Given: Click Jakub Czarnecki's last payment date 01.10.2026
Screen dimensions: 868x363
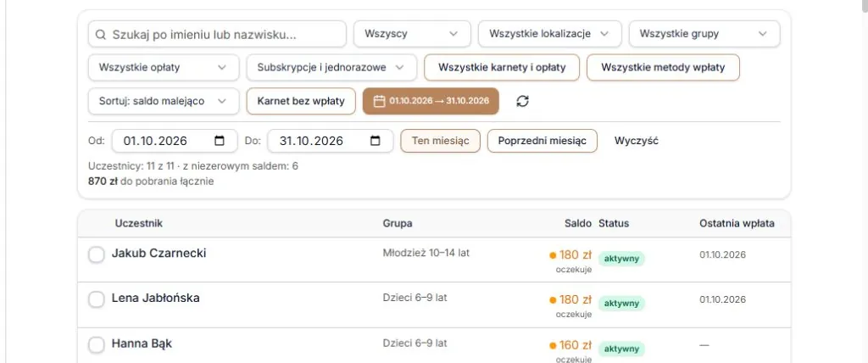Looking at the screenshot, I should [x=722, y=255].
